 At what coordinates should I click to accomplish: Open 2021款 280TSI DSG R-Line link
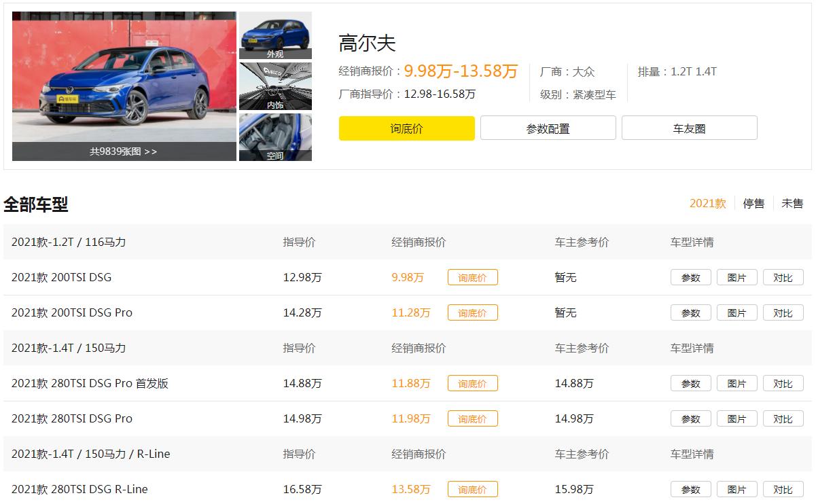(x=79, y=489)
